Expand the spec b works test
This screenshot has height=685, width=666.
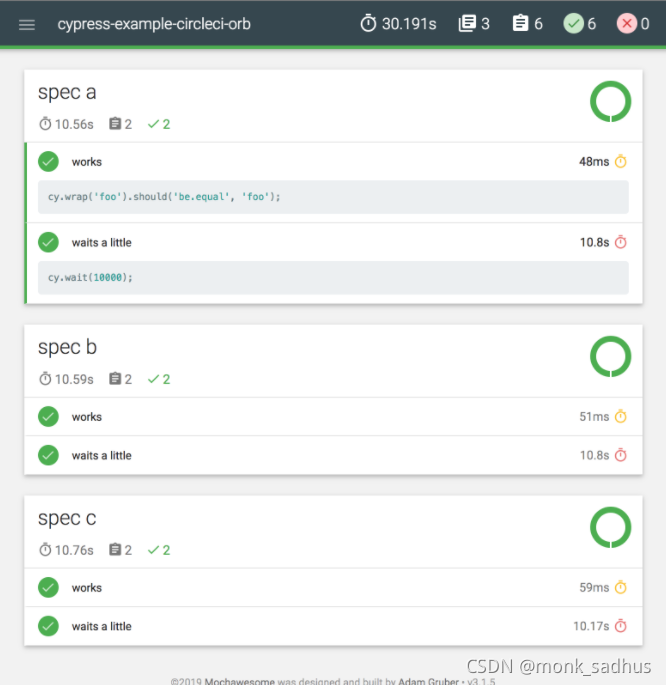click(x=333, y=417)
